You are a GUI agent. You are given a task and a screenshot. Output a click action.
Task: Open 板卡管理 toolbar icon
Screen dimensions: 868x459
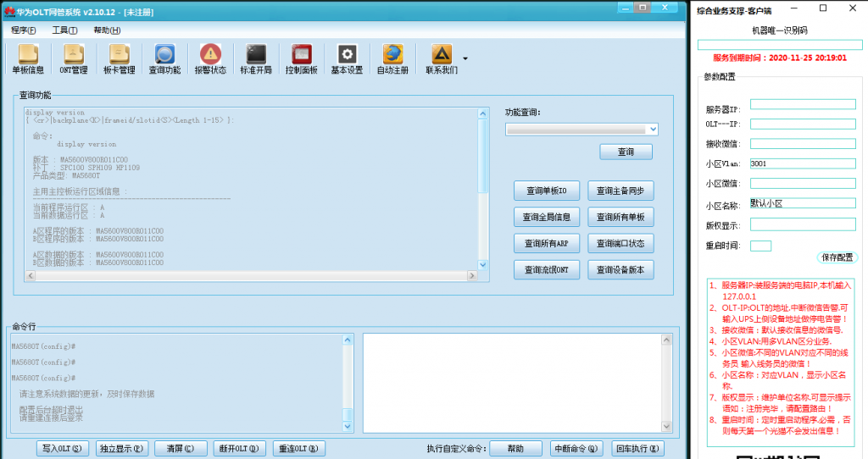[x=119, y=59]
